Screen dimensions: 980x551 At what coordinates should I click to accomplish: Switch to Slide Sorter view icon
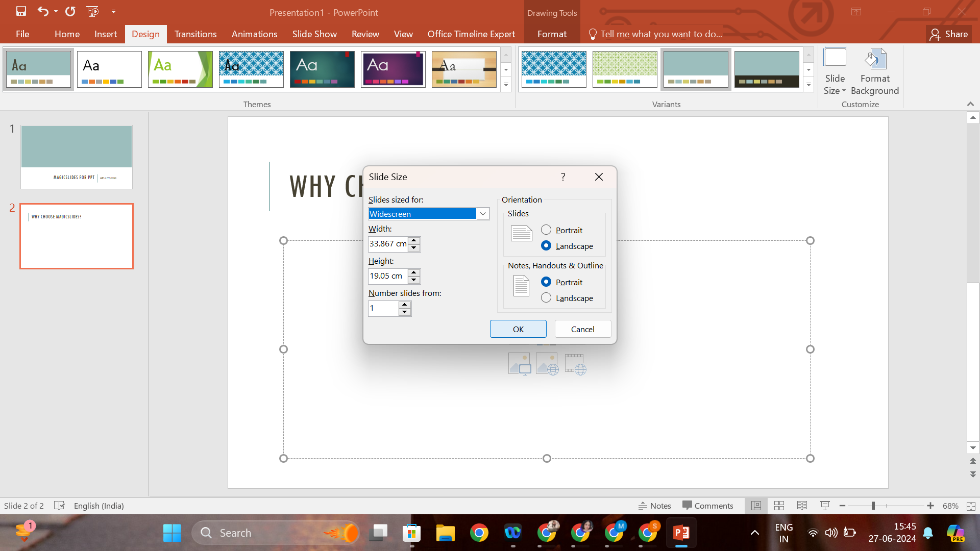pyautogui.click(x=779, y=506)
